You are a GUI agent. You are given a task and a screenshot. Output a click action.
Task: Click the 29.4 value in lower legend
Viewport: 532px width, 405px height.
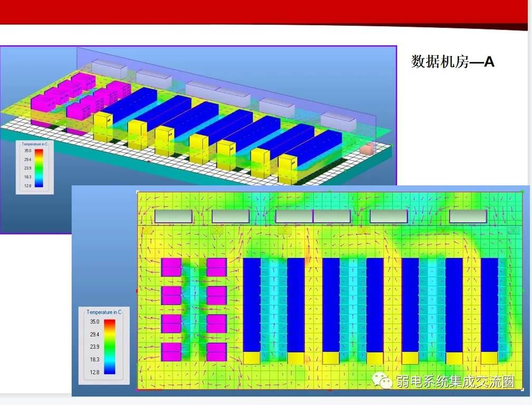coord(95,334)
